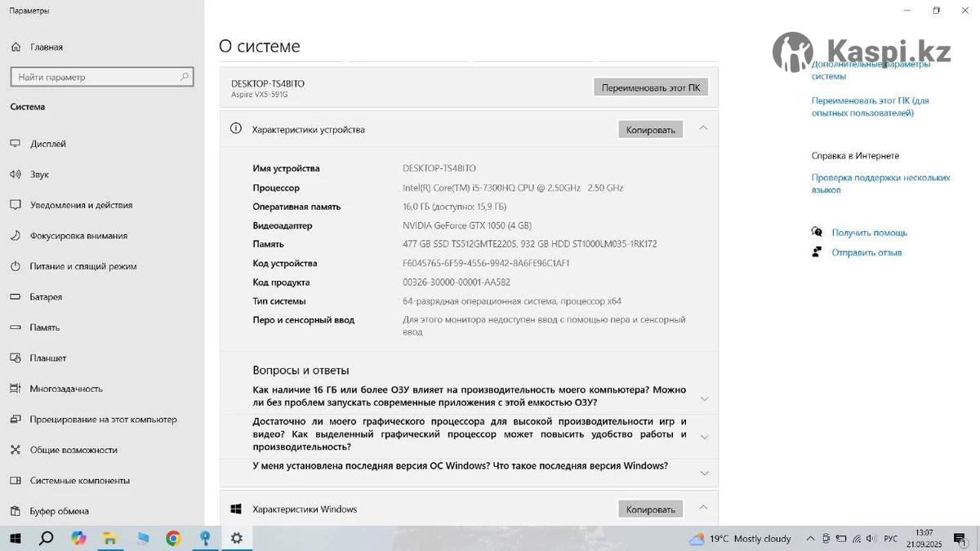This screenshot has width=980, height=551.
Task: Open Chrome from the taskbar
Action: coord(173,538)
